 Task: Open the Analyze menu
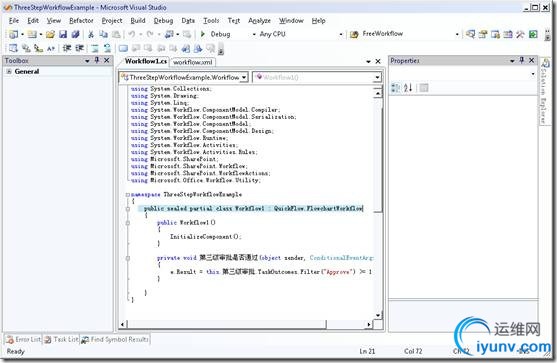[x=259, y=21]
